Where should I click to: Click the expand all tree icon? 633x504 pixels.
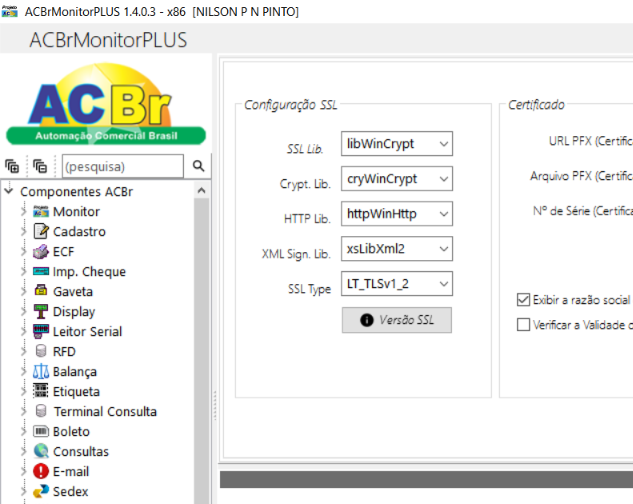(x=12, y=166)
